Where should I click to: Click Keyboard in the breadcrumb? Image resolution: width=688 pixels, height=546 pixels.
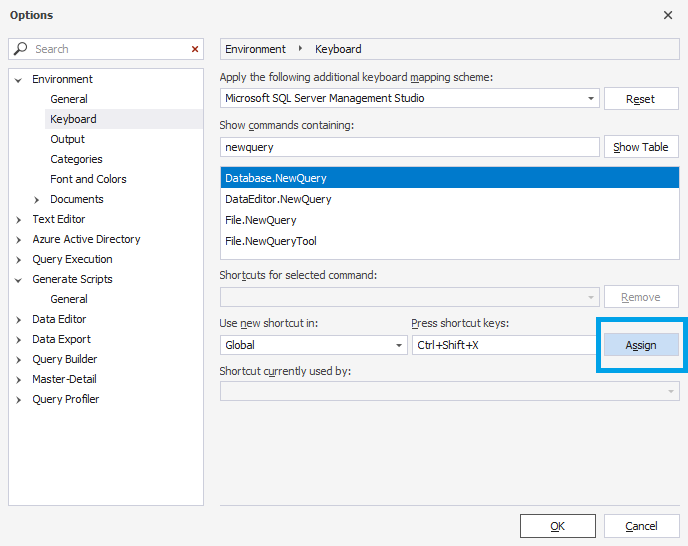coord(338,49)
